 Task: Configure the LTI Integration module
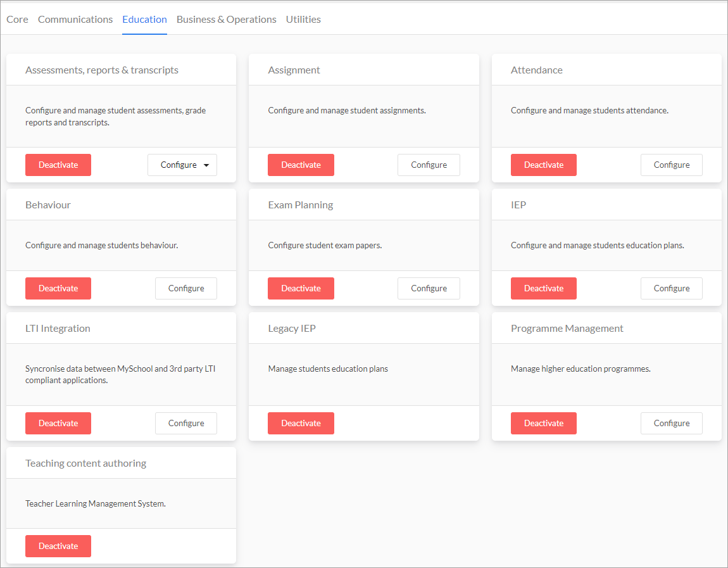tap(185, 423)
